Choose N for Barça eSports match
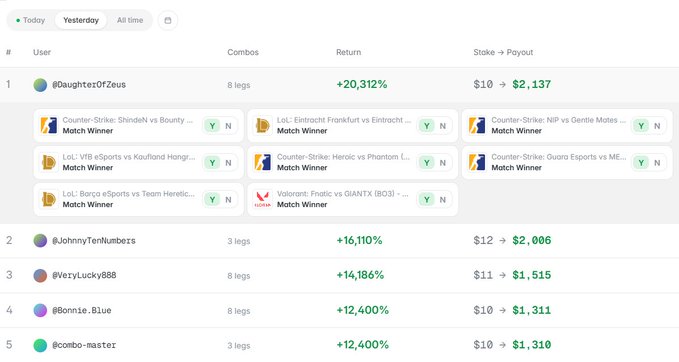 [228, 200]
